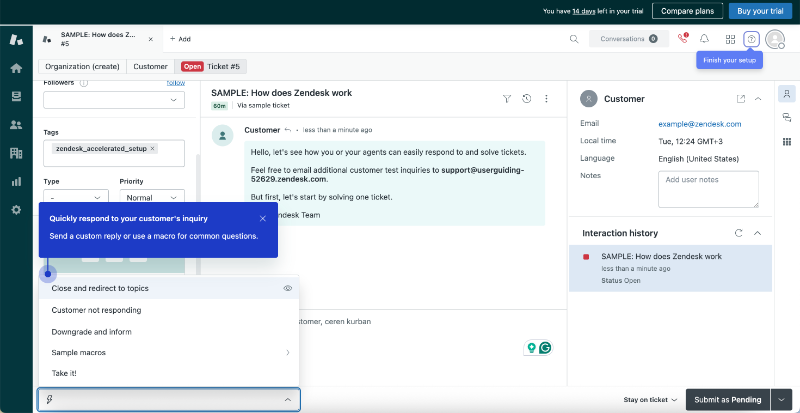Click the follow link
The image size is (800, 413).
click(x=176, y=83)
